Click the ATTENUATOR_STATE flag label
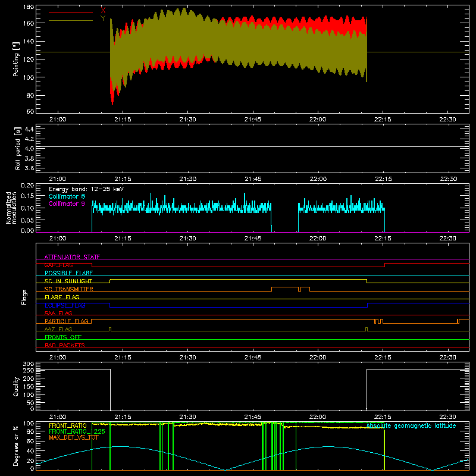 tap(72, 257)
